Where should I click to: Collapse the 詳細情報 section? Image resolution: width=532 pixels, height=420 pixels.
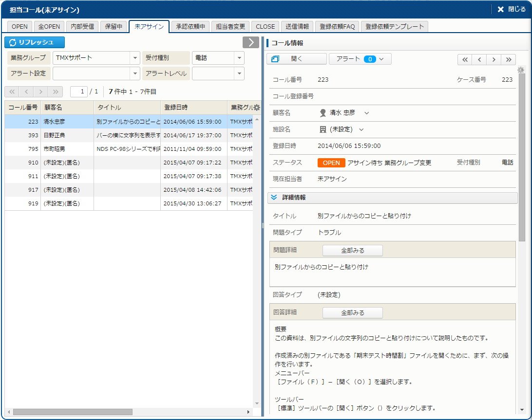(x=274, y=198)
